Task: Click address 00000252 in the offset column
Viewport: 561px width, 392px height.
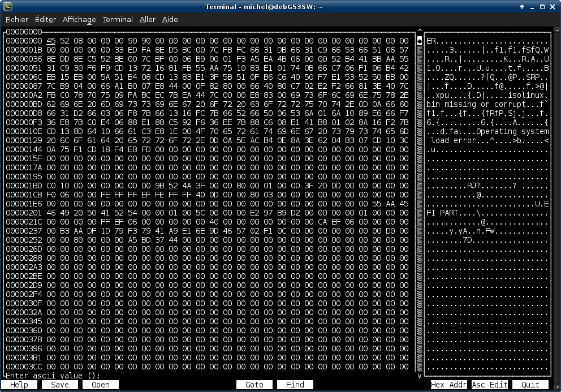Action: pyautogui.click(x=24, y=240)
